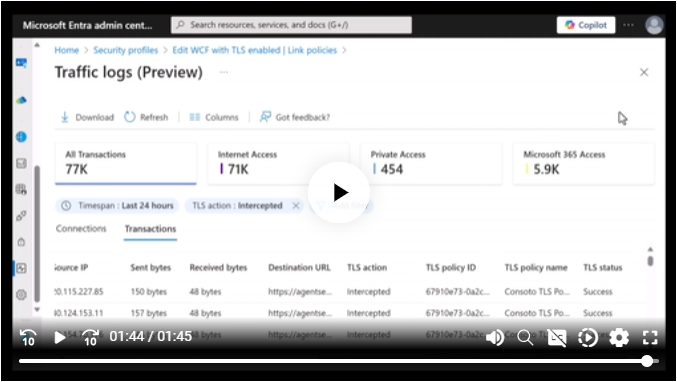Open the playback speed control icon
The image size is (677, 382).
[588, 338]
